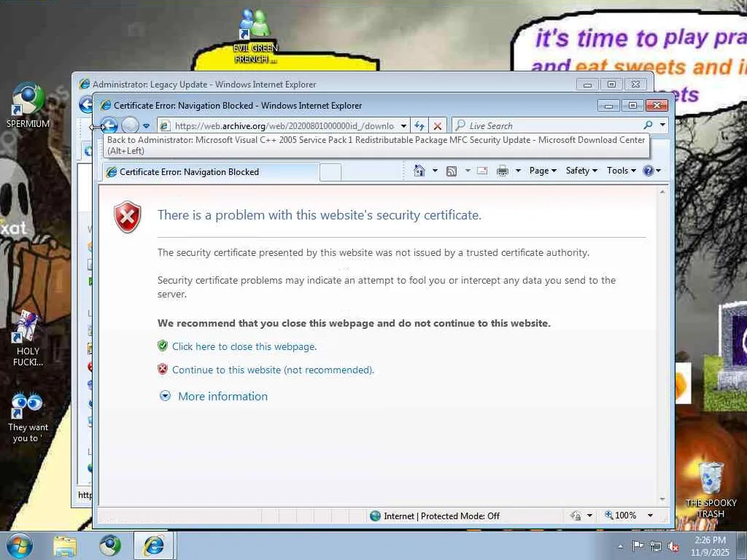Open the Windows Start menu orb
The height and width of the screenshot is (560, 747).
tap(20, 545)
